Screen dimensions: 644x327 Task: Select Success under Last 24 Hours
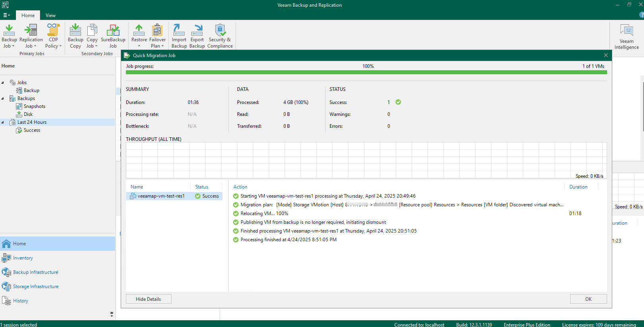click(x=32, y=130)
